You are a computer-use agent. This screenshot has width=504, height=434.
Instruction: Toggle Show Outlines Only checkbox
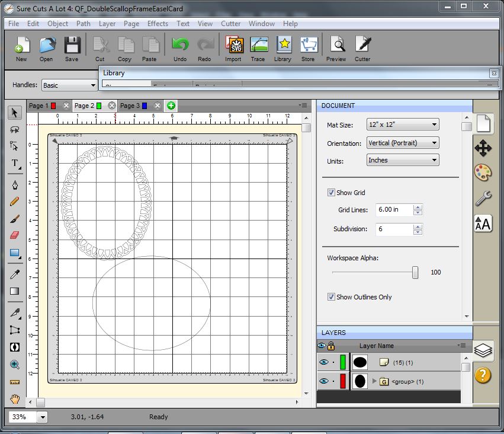331,297
